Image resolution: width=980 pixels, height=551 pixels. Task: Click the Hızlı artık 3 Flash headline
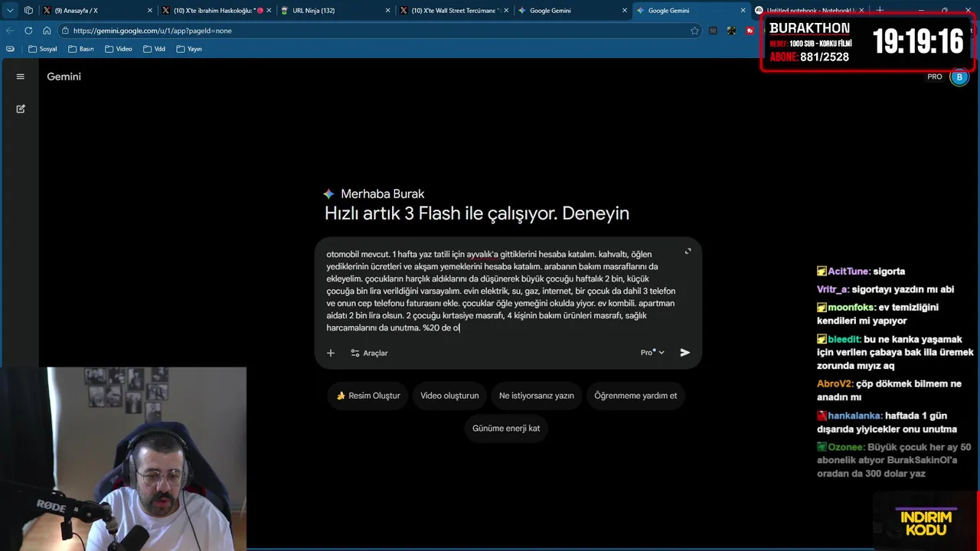[477, 214]
